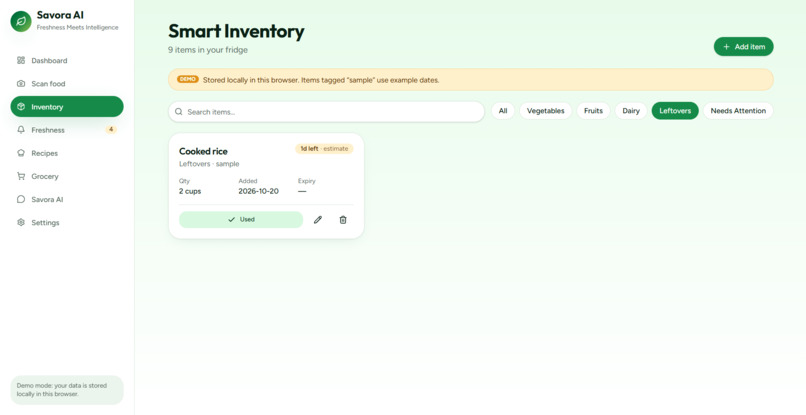
Task: Click the Freshness bell icon
Action: pyautogui.click(x=21, y=130)
